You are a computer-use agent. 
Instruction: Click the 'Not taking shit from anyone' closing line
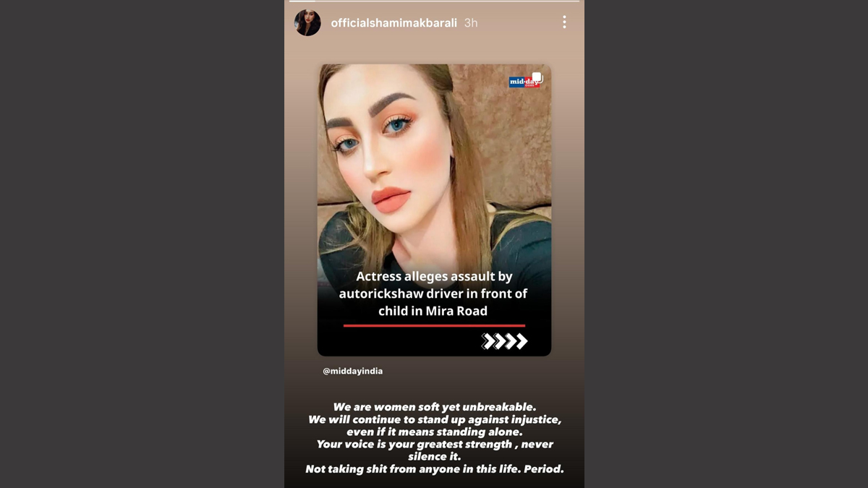[x=435, y=469]
